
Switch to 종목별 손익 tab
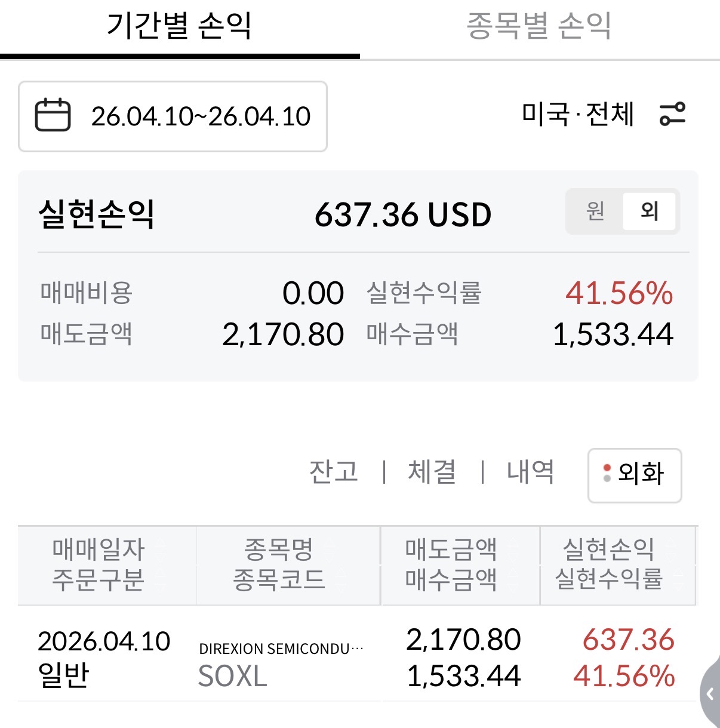[539, 27]
